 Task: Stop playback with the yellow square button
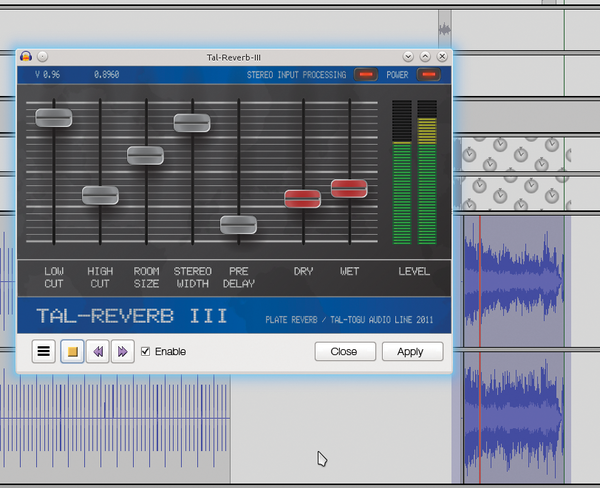coord(72,351)
